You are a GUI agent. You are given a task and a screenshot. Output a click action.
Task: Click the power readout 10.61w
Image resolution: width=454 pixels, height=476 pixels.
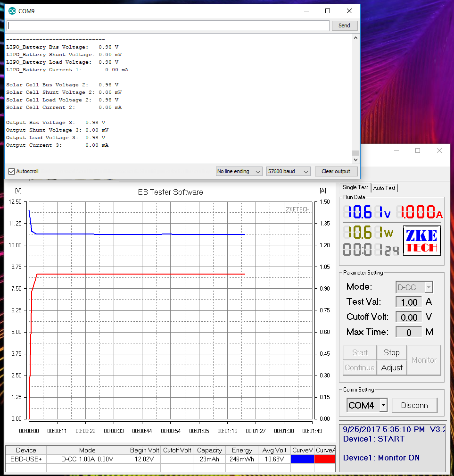pyautogui.click(x=368, y=233)
